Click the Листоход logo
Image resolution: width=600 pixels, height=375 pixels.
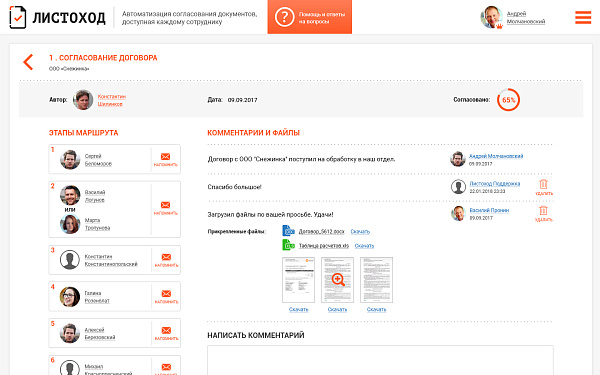[x=57, y=17]
